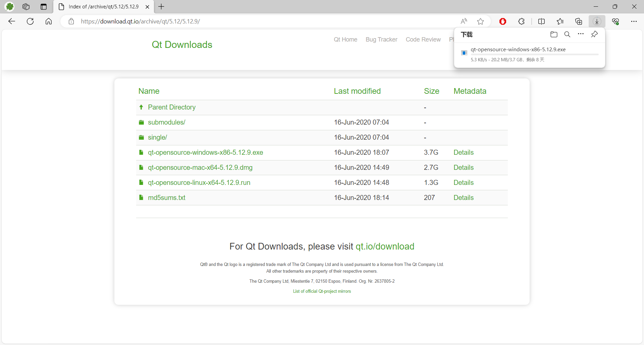Open browser settings and more menu
644x345 pixels.
tap(634, 21)
